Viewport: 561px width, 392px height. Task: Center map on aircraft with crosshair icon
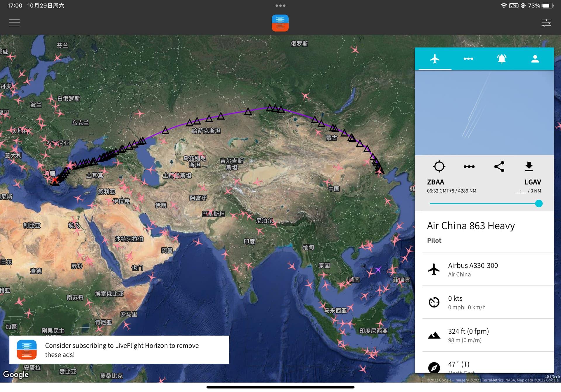point(439,166)
